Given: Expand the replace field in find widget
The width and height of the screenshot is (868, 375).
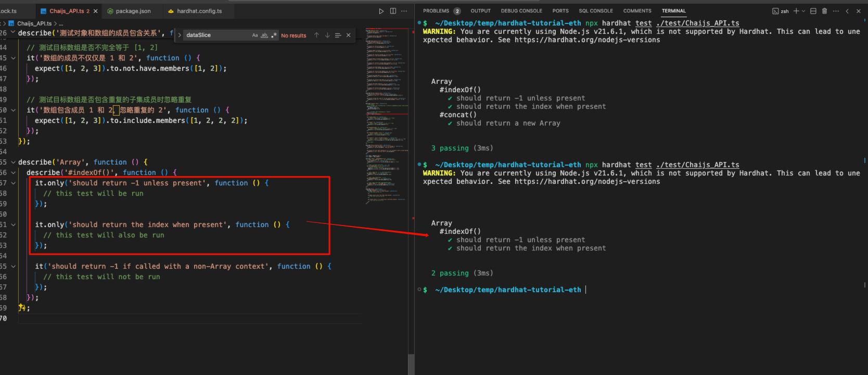Looking at the screenshot, I should (180, 35).
